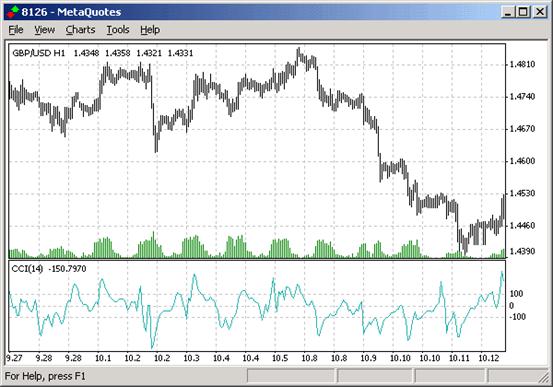Click the status bar help message
553x387 pixels.
(45, 376)
